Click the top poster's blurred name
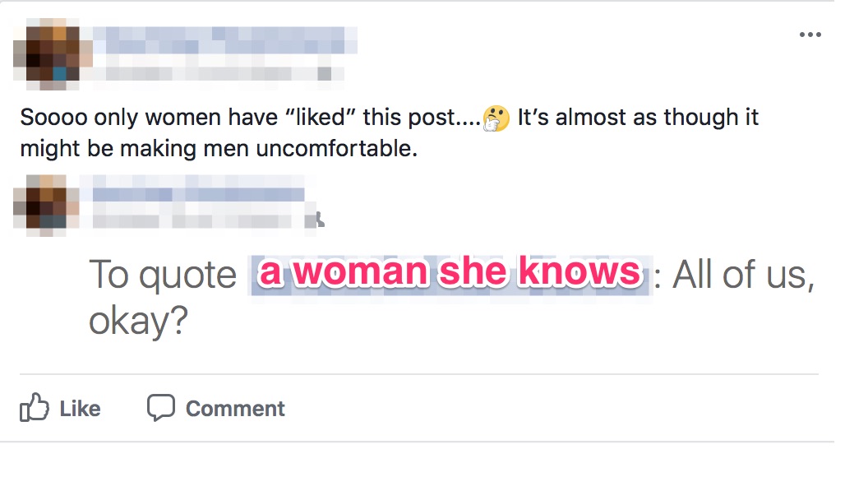This screenshot has height=477, width=868. tap(222, 38)
